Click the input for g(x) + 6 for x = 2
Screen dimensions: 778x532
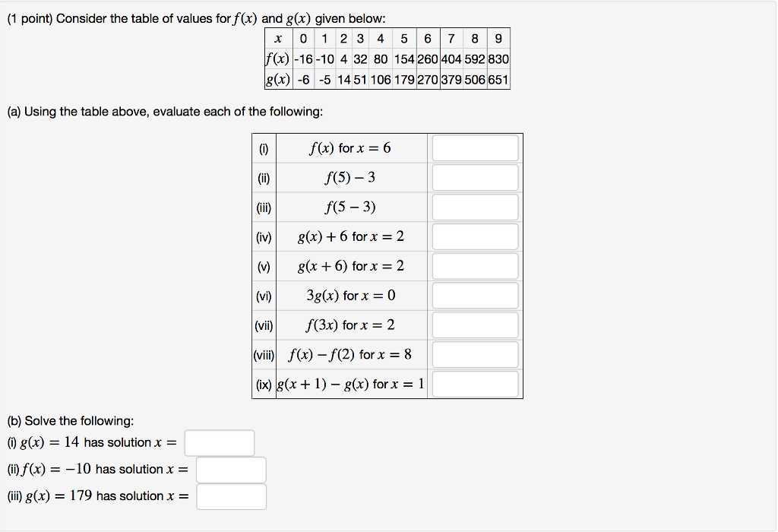tap(474, 236)
